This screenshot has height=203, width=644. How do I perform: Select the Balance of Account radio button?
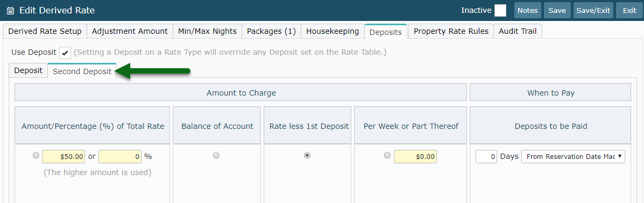pos(216,155)
